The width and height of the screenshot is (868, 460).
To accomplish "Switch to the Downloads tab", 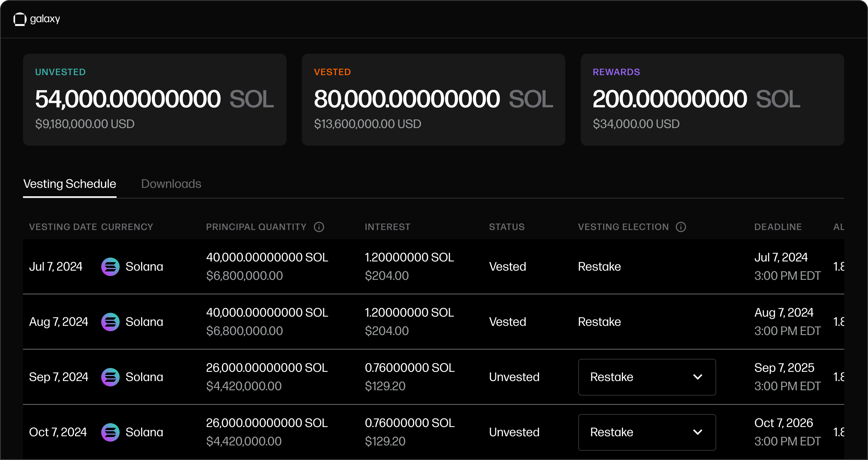I will tap(171, 184).
